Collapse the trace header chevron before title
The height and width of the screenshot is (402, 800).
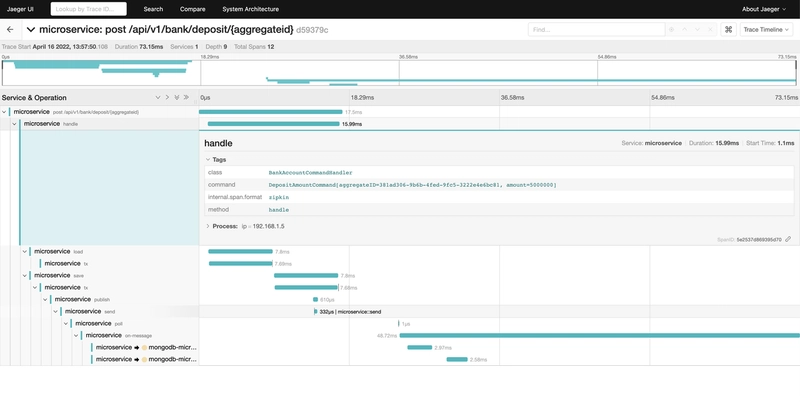point(30,30)
